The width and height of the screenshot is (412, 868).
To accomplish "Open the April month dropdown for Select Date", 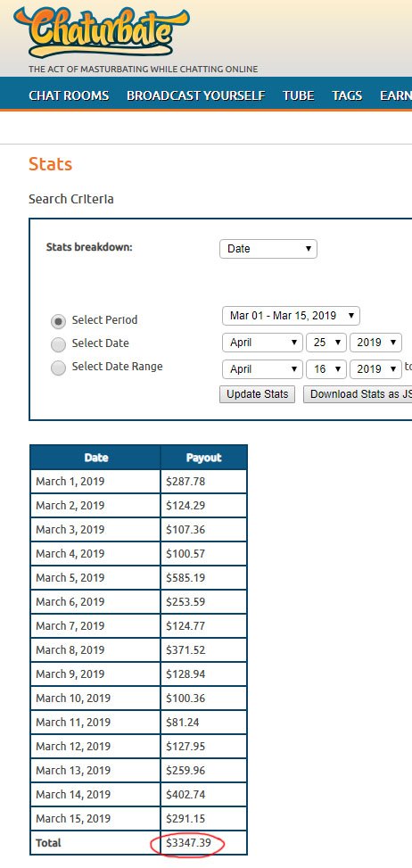I will coord(262,342).
